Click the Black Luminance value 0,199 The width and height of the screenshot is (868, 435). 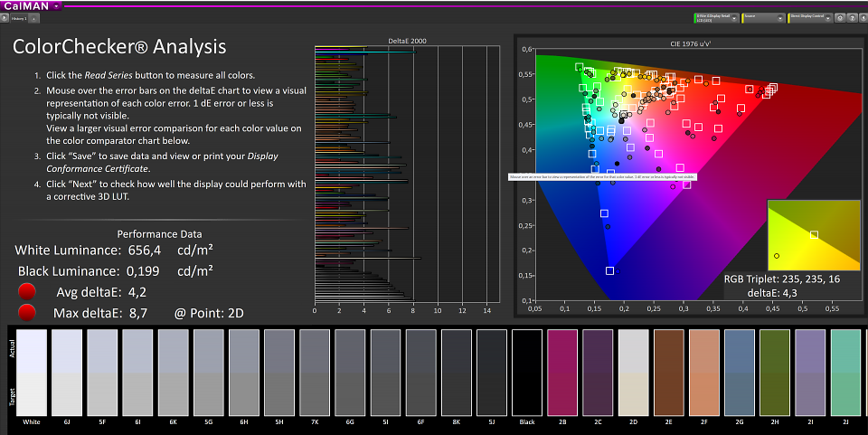(x=143, y=271)
